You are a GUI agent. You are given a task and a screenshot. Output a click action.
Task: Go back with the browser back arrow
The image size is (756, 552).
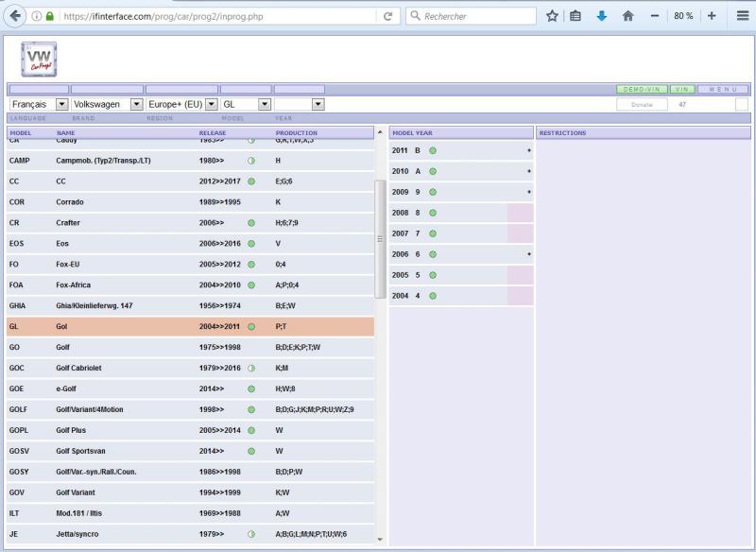pos(15,16)
